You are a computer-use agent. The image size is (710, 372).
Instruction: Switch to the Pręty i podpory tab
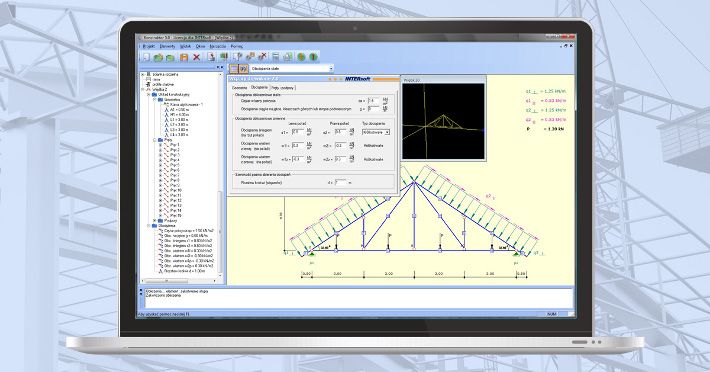point(283,88)
